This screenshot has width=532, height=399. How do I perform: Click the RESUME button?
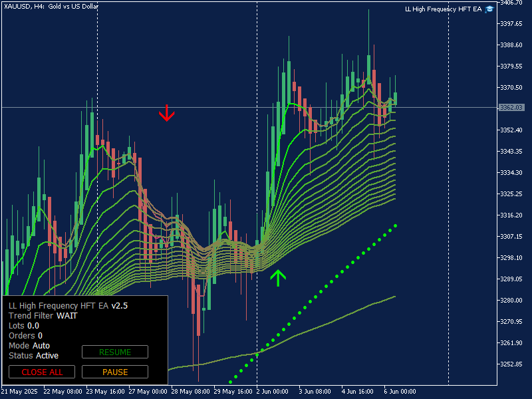[x=115, y=352]
